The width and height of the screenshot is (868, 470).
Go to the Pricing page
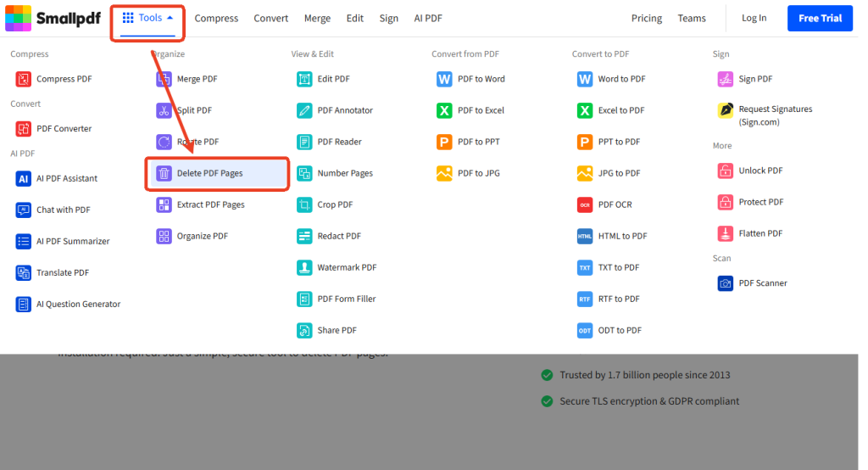[647, 19]
